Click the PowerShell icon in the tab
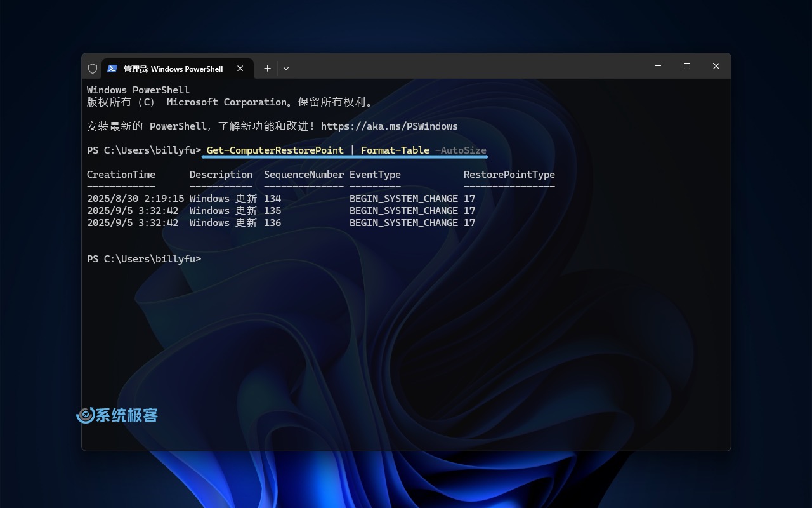The image size is (812, 508). (x=112, y=69)
